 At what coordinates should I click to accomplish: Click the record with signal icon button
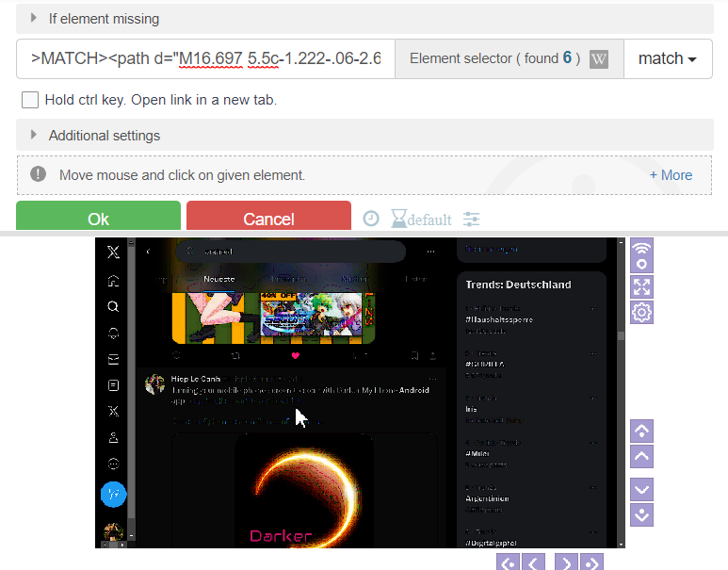641,255
